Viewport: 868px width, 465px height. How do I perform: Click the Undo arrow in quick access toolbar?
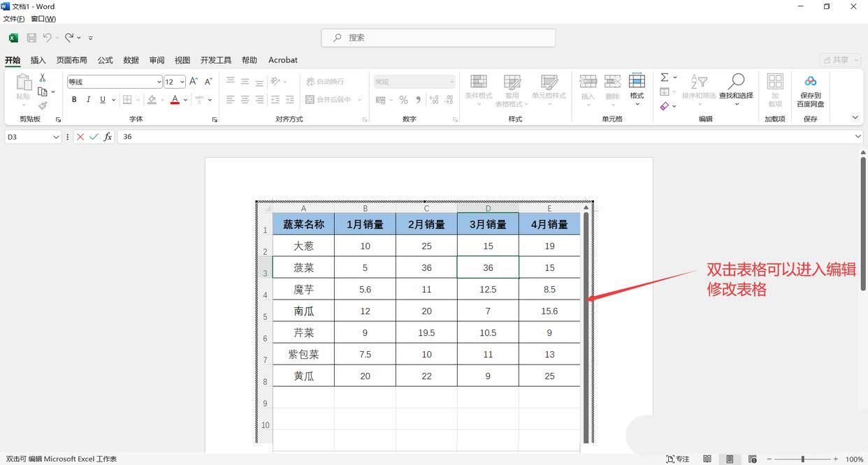pos(47,38)
